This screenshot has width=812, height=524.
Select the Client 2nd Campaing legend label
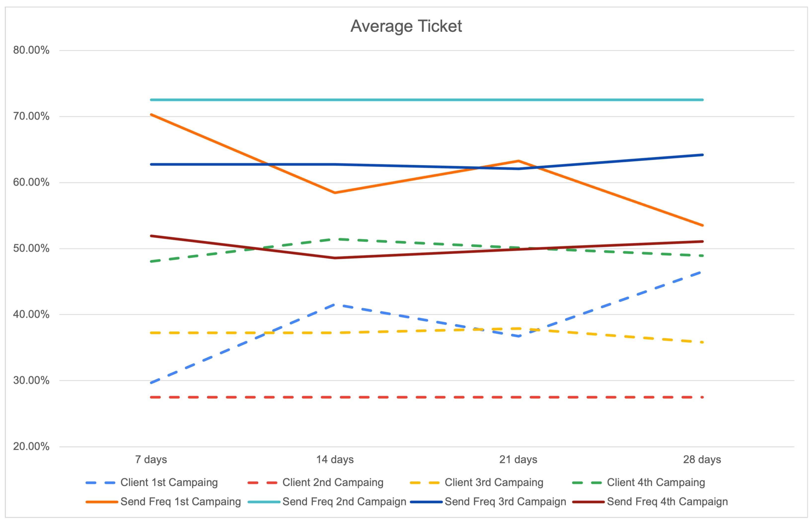point(333,483)
